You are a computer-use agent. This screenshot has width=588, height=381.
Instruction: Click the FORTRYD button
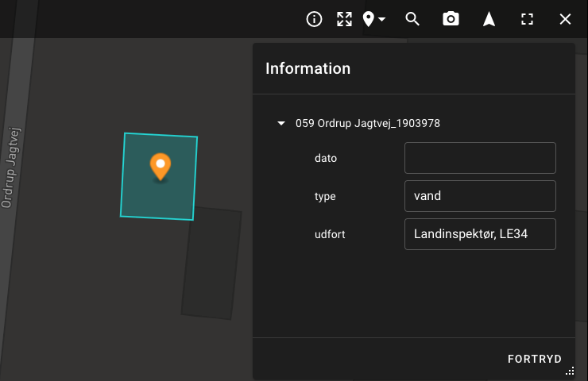coord(535,359)
